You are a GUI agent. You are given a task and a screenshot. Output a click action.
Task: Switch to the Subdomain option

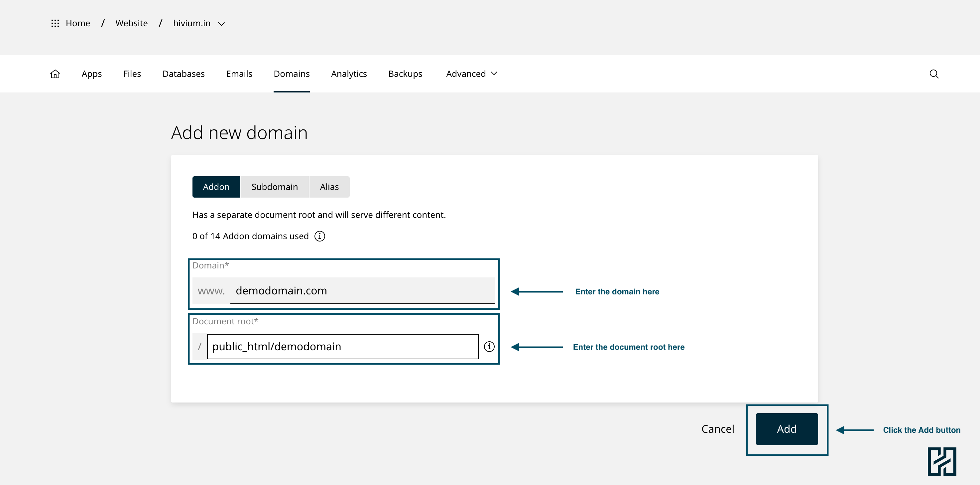coord(274,187)
